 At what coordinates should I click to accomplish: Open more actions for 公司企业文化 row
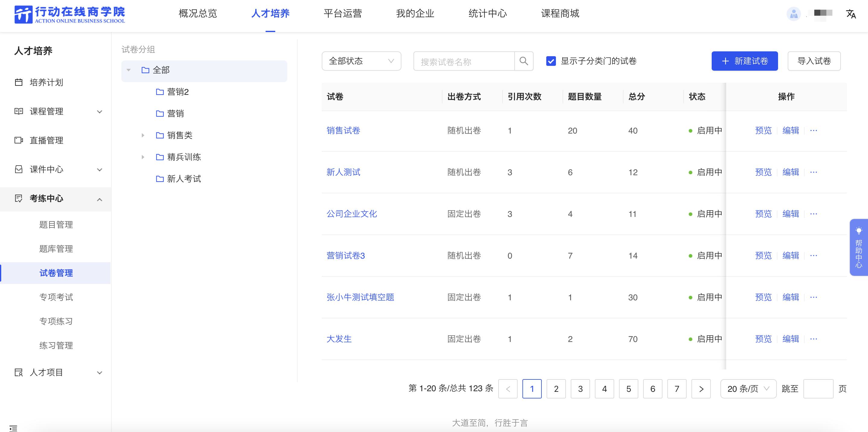click(x=813, y=214)
